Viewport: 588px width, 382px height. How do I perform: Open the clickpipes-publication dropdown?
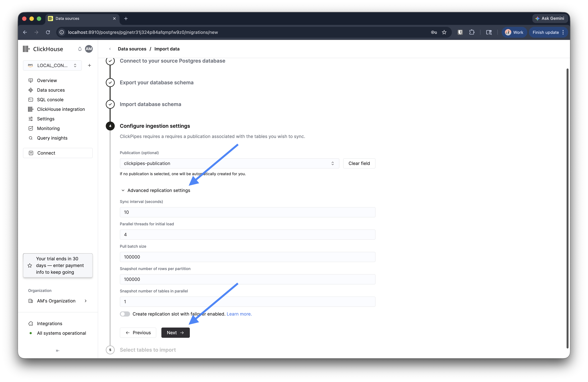pyautogui.click(x=229, y=164)
